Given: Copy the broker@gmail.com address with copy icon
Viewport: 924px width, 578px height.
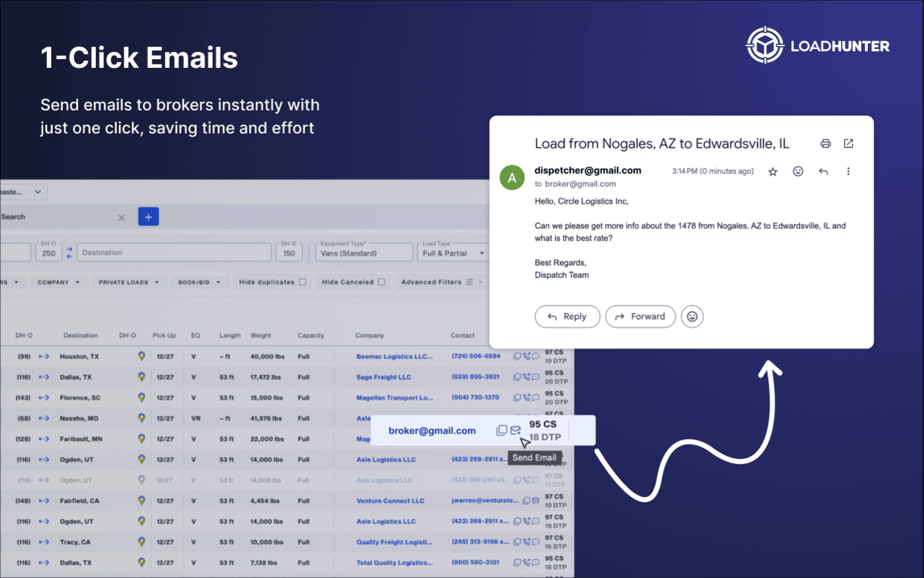Looking at the screenshot, I should (x=502, y=431).
